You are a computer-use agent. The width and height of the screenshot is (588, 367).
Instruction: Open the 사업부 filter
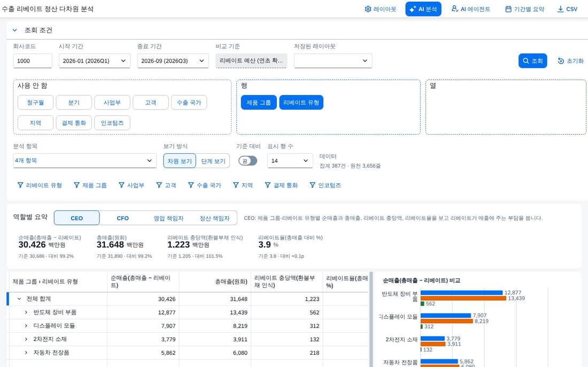pos(131,185)
